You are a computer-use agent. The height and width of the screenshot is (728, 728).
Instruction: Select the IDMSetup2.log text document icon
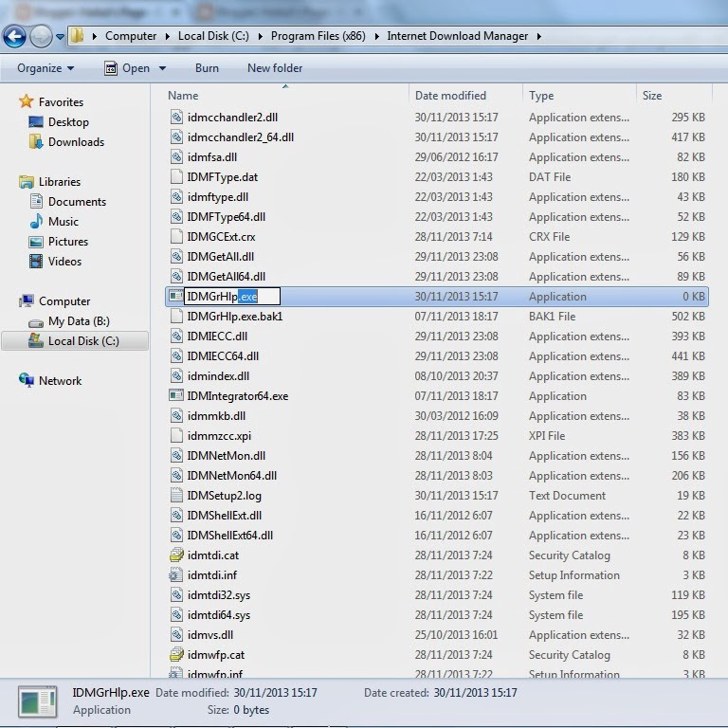click(x=176, y=496)
